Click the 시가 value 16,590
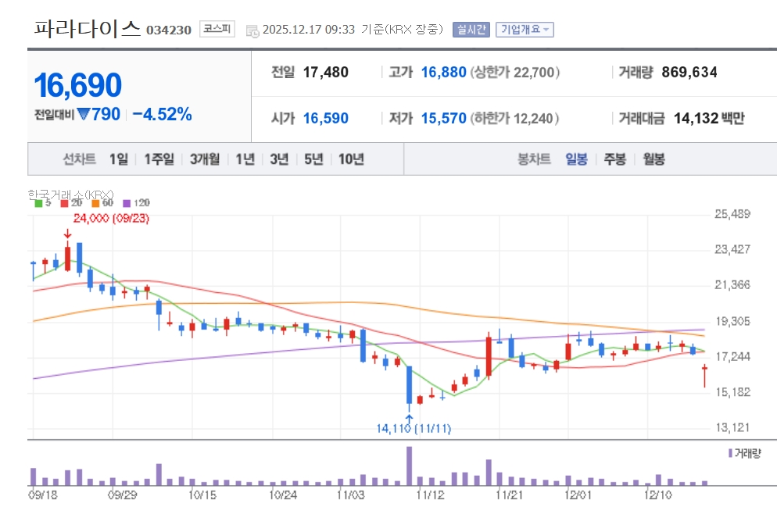 pyautogui.click(x=325, y=119)
